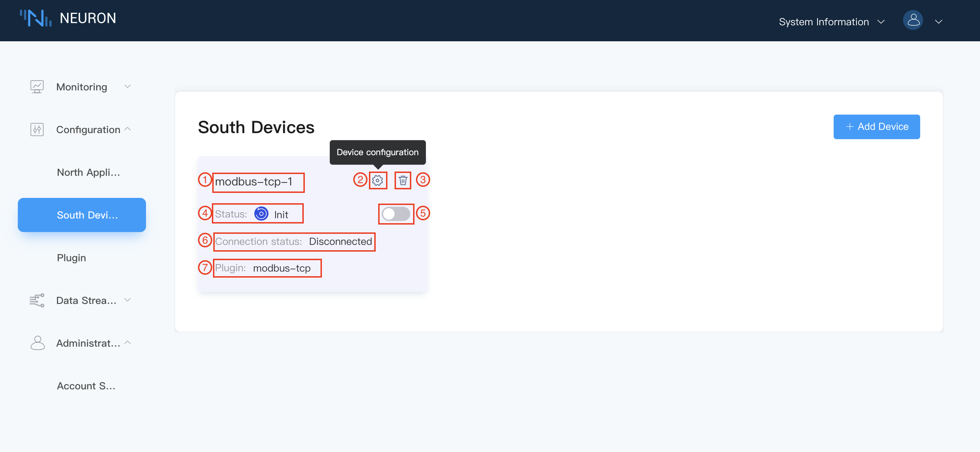Click the device configuration gear icon
Screen dimensions: 980x452
[x=377, y=180]
